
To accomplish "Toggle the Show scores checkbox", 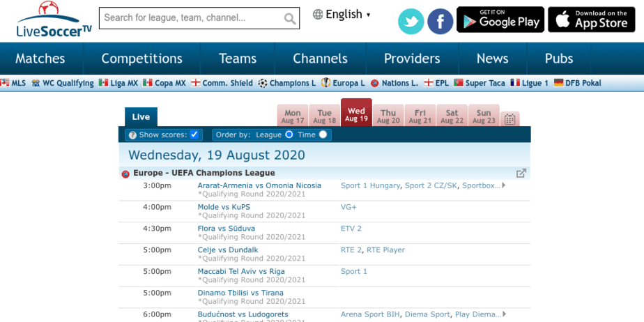I will pos(194,135).
